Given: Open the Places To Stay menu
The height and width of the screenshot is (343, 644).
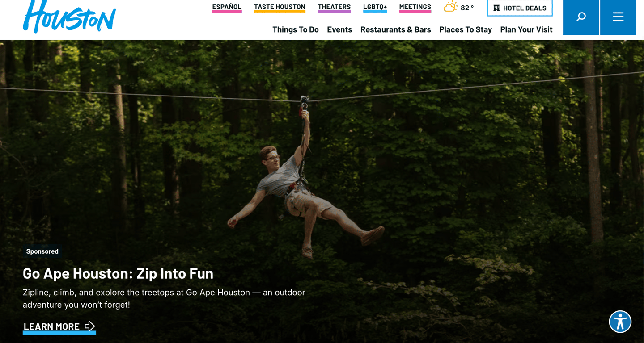Looking at the screenshot, I should pyautogui.click(x=466, y=29).
